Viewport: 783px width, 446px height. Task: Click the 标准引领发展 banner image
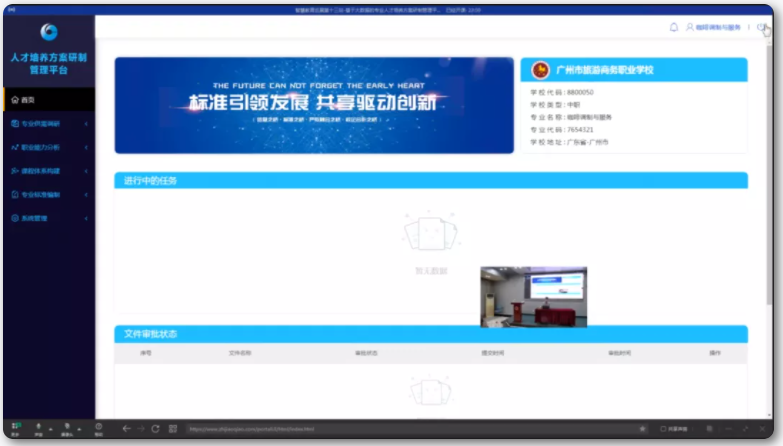point(314,105)
